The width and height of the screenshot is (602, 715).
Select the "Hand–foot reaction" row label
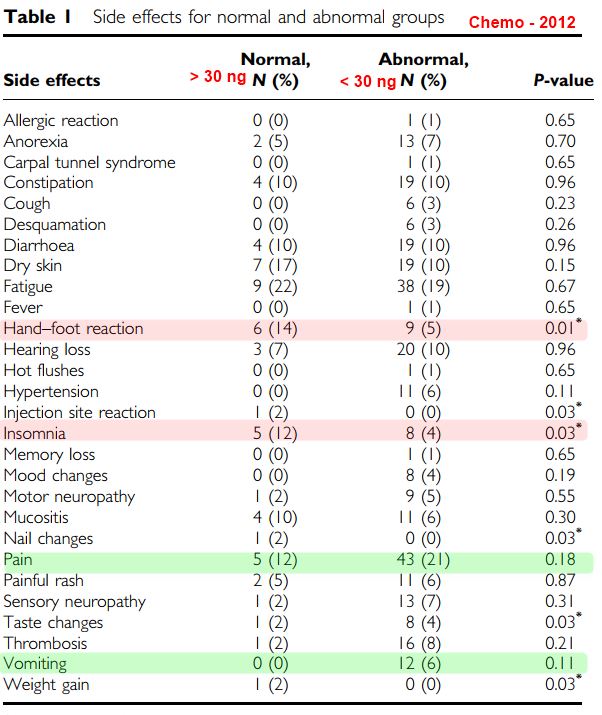(74, 329)
